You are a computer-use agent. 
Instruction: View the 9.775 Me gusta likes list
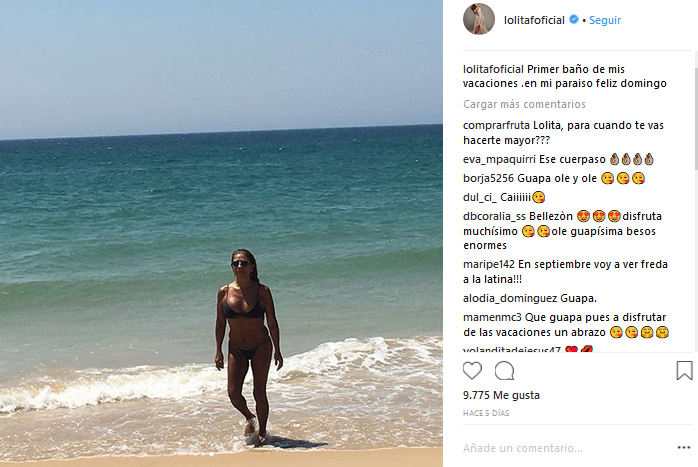point(501,395)
